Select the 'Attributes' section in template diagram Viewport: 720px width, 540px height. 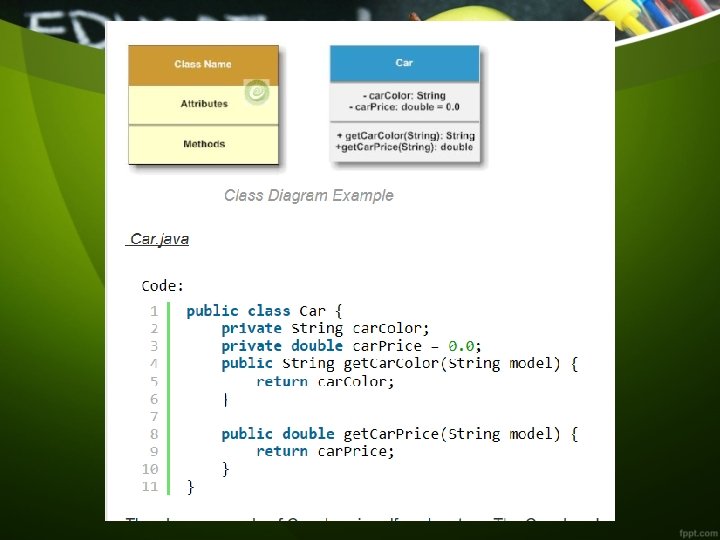point(203,105)
